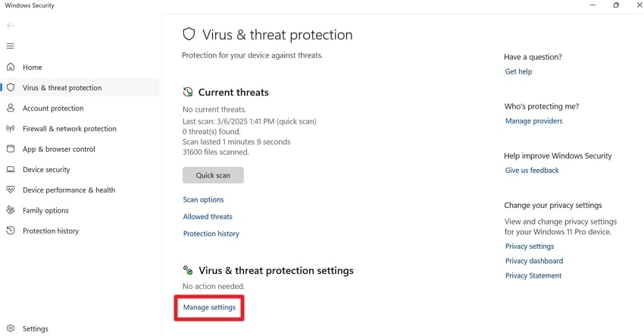Click the Account protection person icon
The height and width of the screenshot is (336, 644).
pyautogui.click(x=11, y=108)
